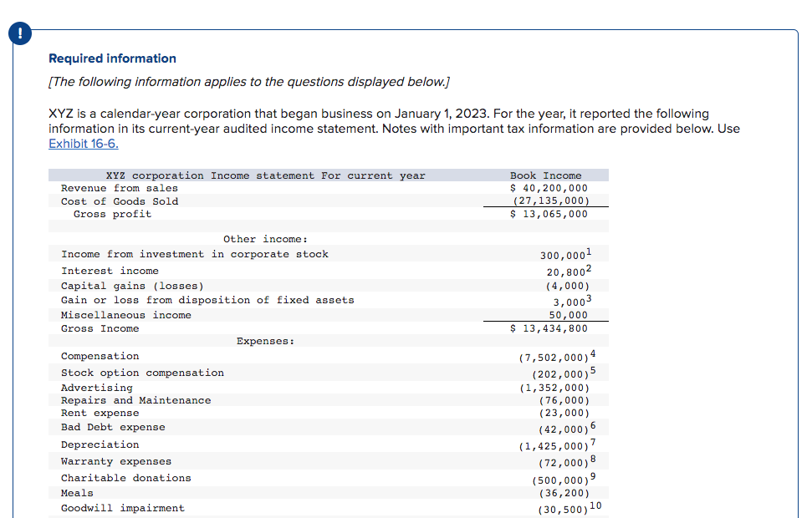The height and width of the screenshot is (518, 812).
Task: Click the '$ 13,065,000' gross profit value
Action: coord(549,214)
